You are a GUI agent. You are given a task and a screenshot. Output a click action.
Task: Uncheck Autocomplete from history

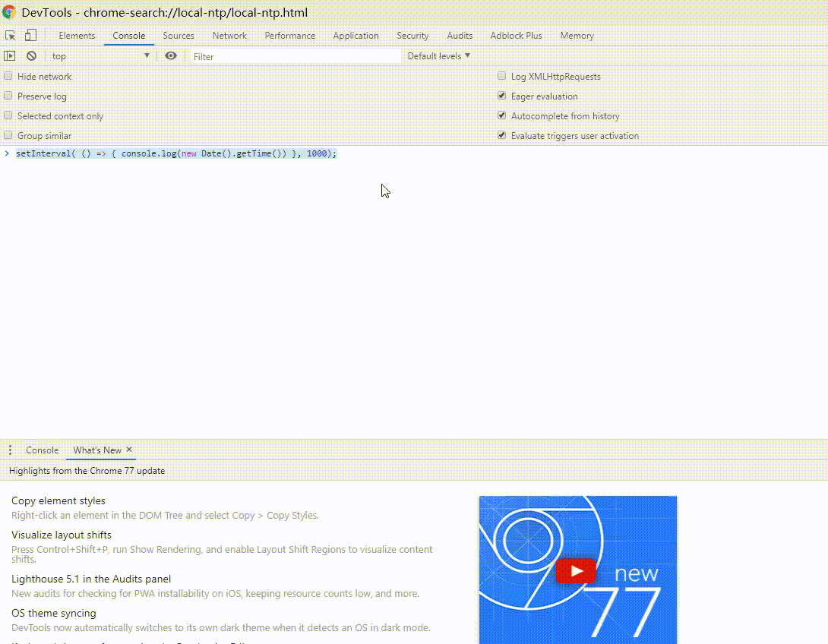point(501,115)
